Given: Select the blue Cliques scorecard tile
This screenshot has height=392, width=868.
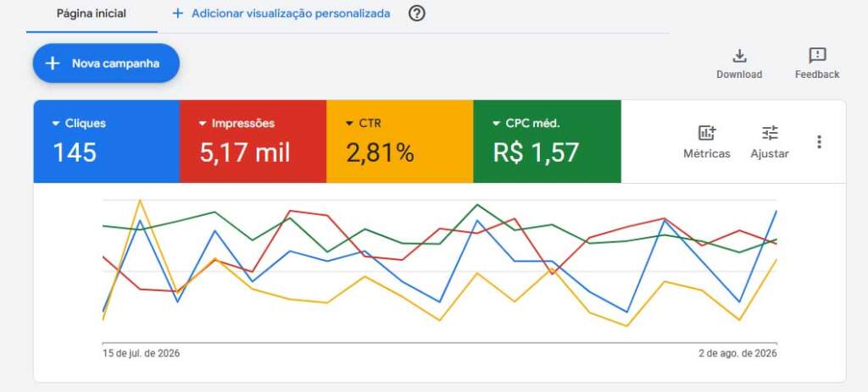Looking at the screenshot, I should 107,141.
